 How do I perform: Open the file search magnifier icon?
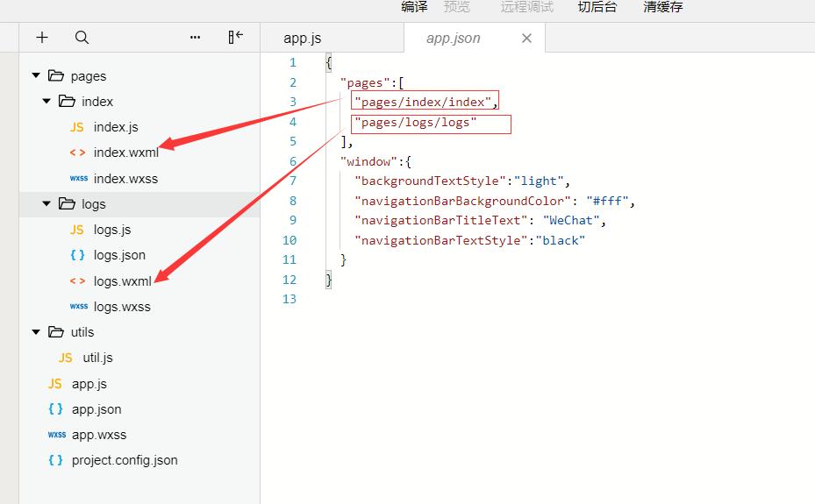point(82,38)
